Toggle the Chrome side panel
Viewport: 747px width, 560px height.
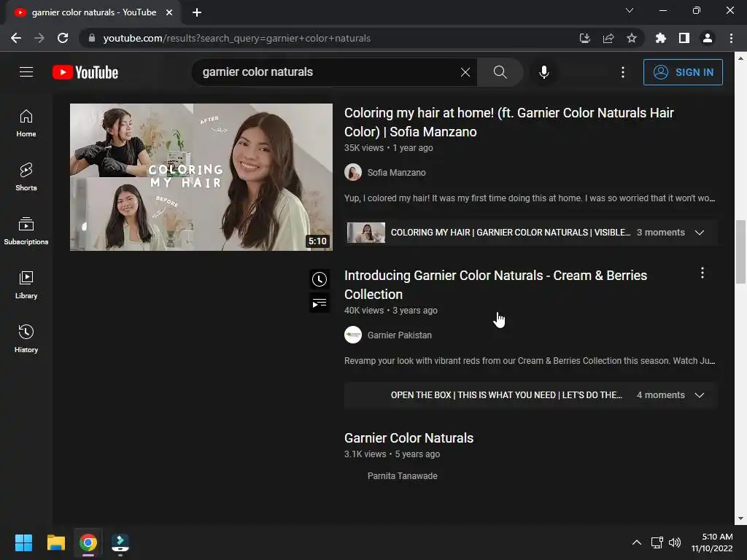[x=684, y=38]
